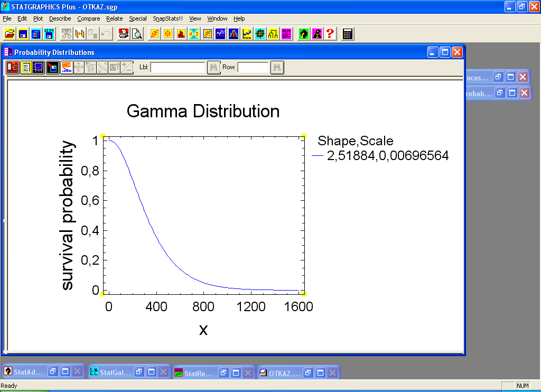Click the x axis title
The width and height of the screenshot is (541, 392).
click(203, 330)
